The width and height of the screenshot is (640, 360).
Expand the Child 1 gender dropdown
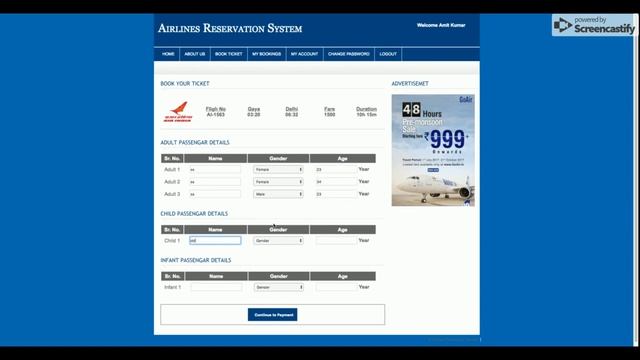pos(278,240)
